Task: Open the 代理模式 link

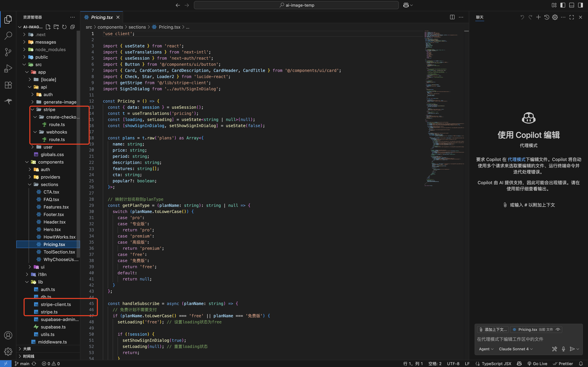Action: click(x=517, y=159)
